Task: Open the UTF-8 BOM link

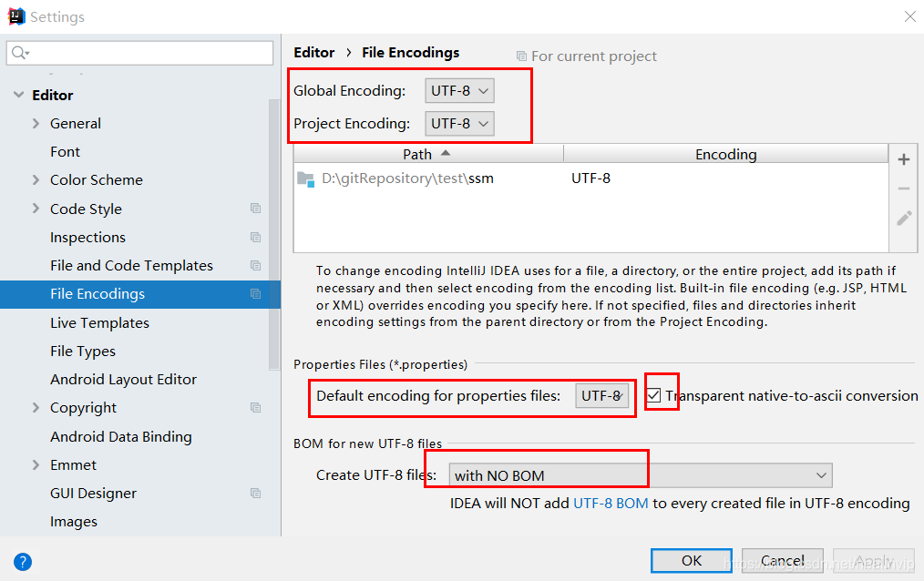Action: 611,504
